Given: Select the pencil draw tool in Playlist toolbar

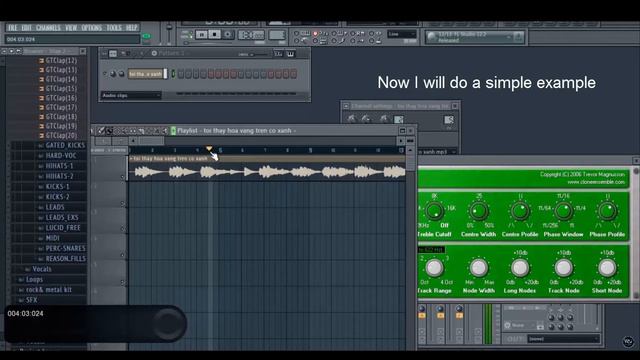Looking at the screenshot, I should point(101,131).
